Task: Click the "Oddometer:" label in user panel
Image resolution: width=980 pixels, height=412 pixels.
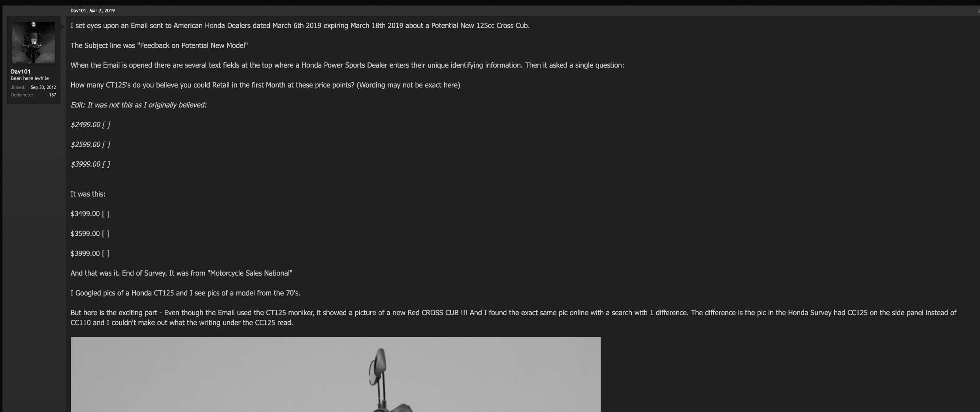Action: (x=23, y=95)
